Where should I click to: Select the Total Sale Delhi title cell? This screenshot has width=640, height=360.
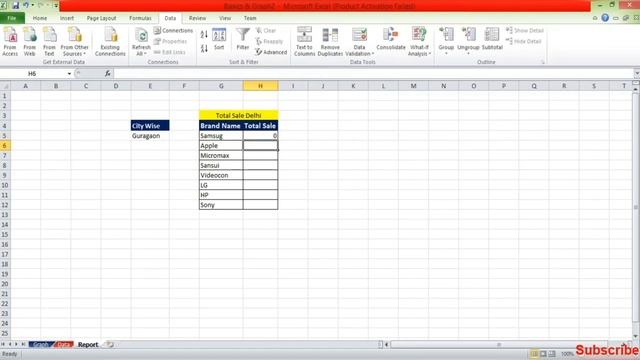click(x=238, y=116)
